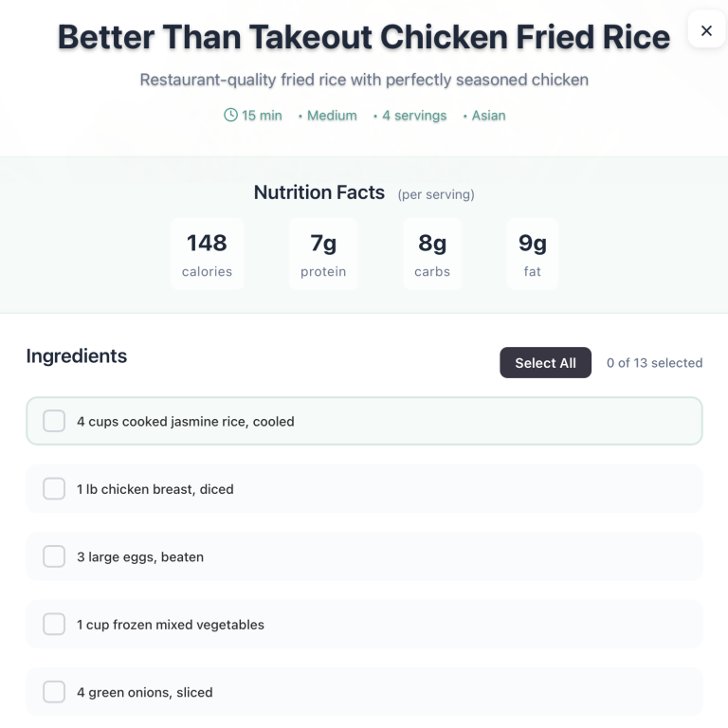The width and height of the screenshot is (728, 728).
Task: Click the 148 calories card
Action: 207,254
